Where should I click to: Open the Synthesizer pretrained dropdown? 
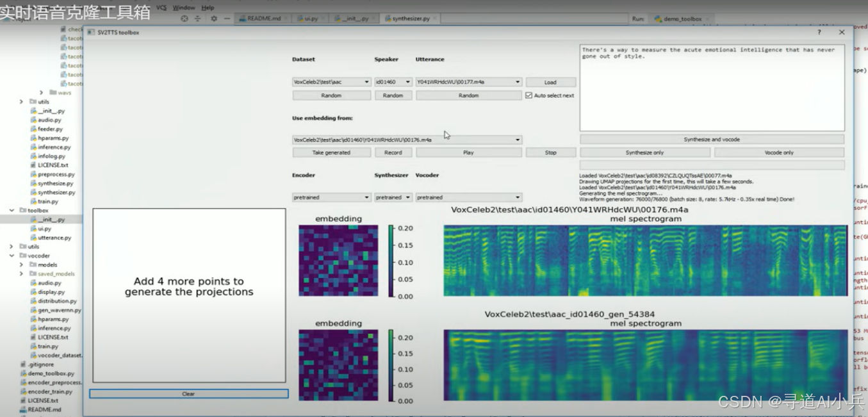393,197
